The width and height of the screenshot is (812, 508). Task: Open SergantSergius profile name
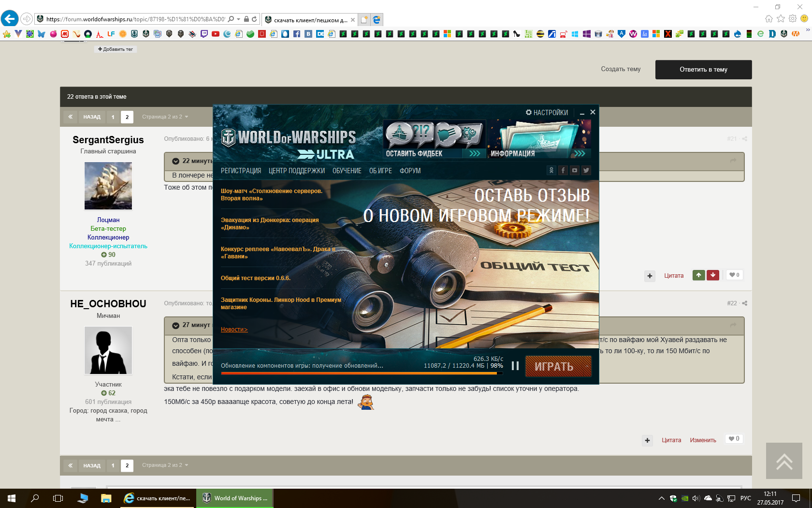108,140
